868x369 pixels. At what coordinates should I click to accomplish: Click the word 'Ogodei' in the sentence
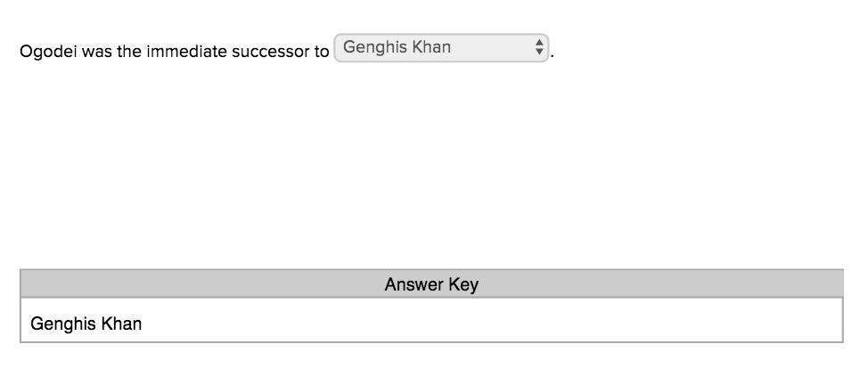48,52
